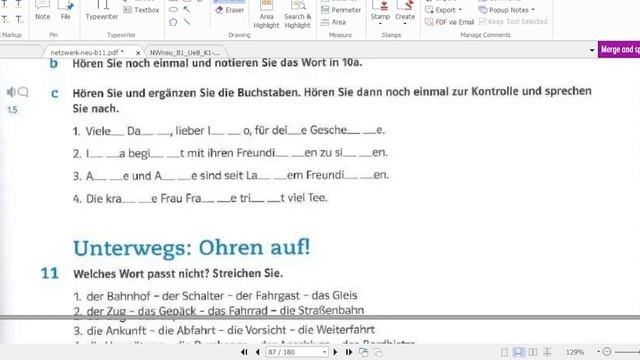Send comments via FDF via Email
640x360 pixels.
tap(449, 22)
